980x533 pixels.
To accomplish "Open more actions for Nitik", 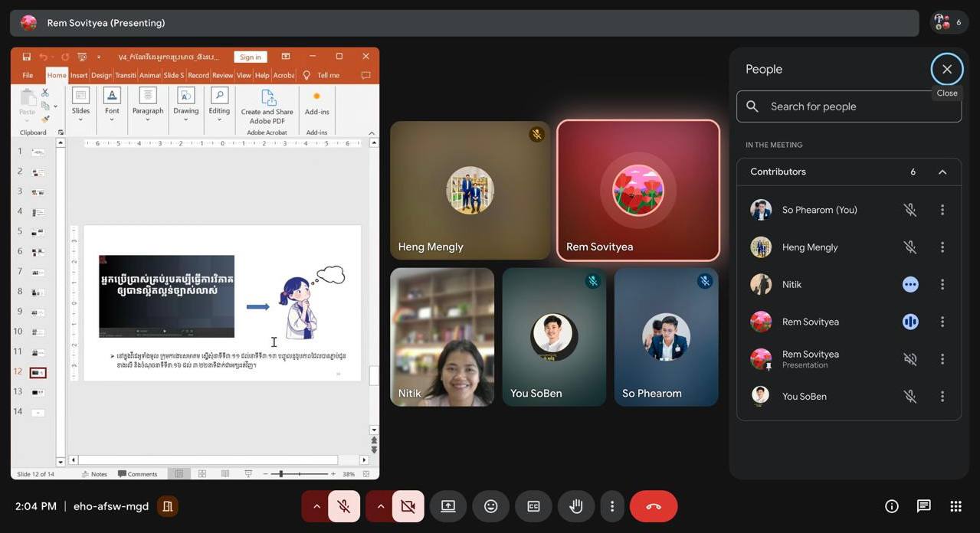I will 942,284.
